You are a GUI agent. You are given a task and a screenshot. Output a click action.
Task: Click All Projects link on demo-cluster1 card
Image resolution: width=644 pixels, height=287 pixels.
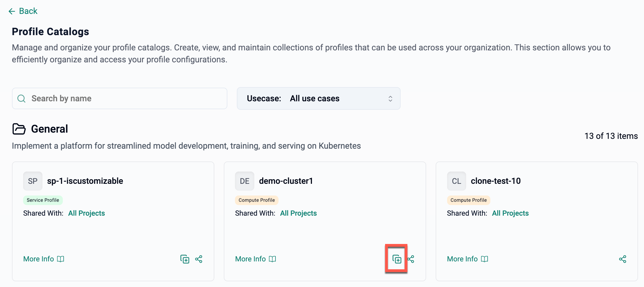point(298,213)
